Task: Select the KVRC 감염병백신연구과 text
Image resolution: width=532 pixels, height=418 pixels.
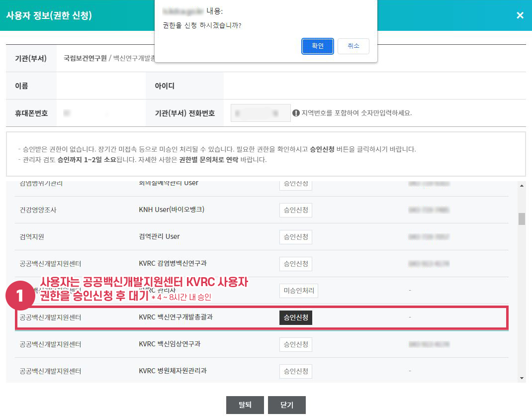Action: click(173, 263)
